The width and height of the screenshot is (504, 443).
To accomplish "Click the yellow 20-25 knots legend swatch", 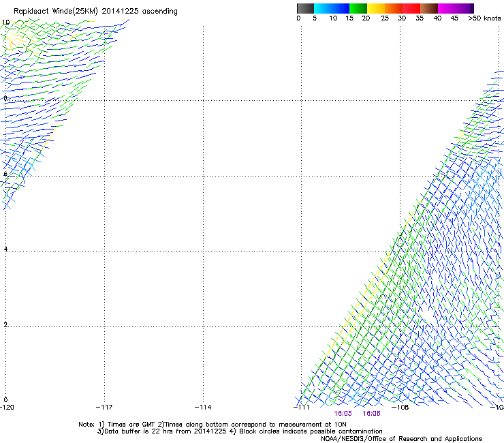I will tap(376, 8).
